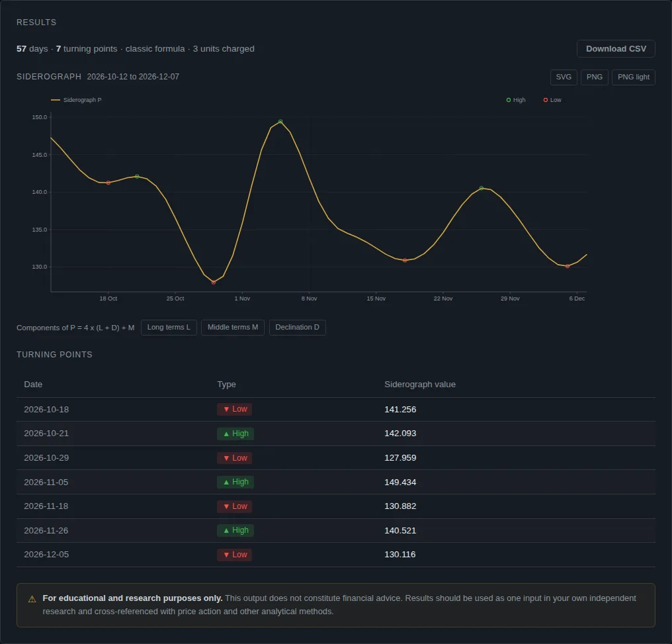The height and width of the screenshot is (644, 672).
Task: Toggle Declination D component
Action: (297, 327)
